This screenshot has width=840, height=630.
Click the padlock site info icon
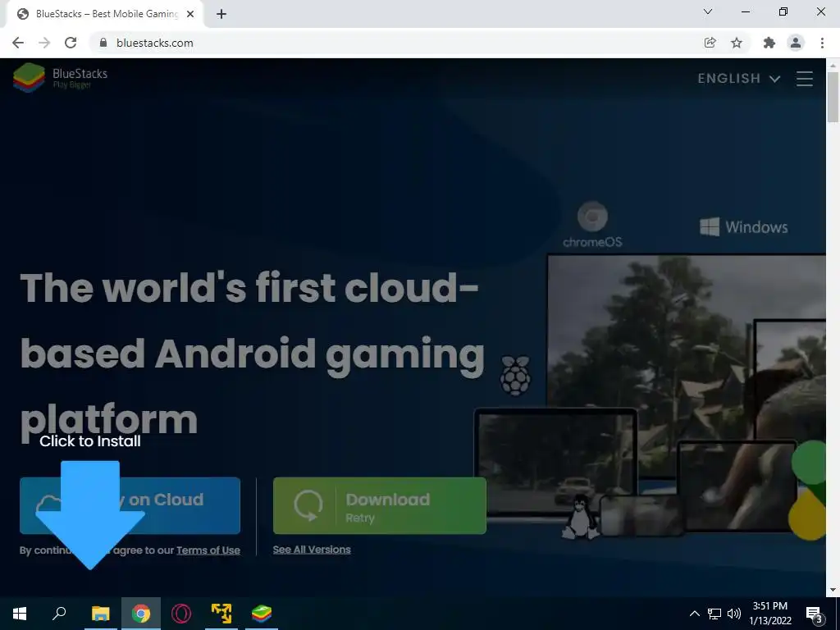[103, 43]
